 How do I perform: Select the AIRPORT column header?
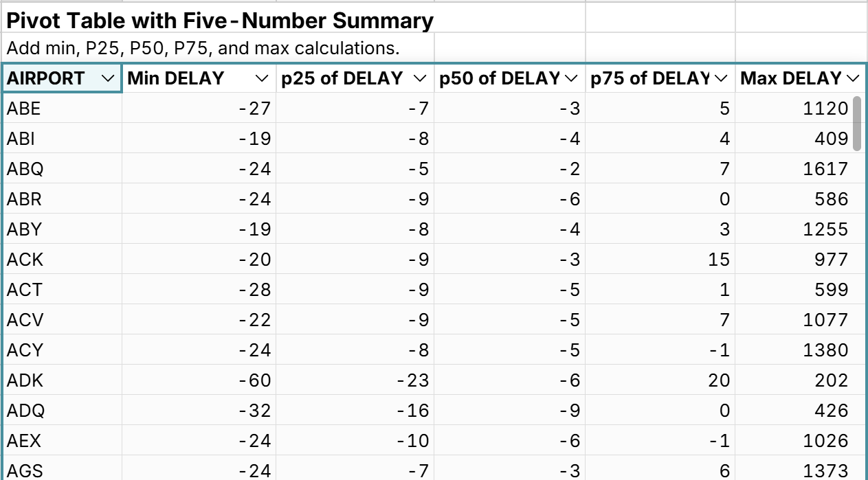41,78
